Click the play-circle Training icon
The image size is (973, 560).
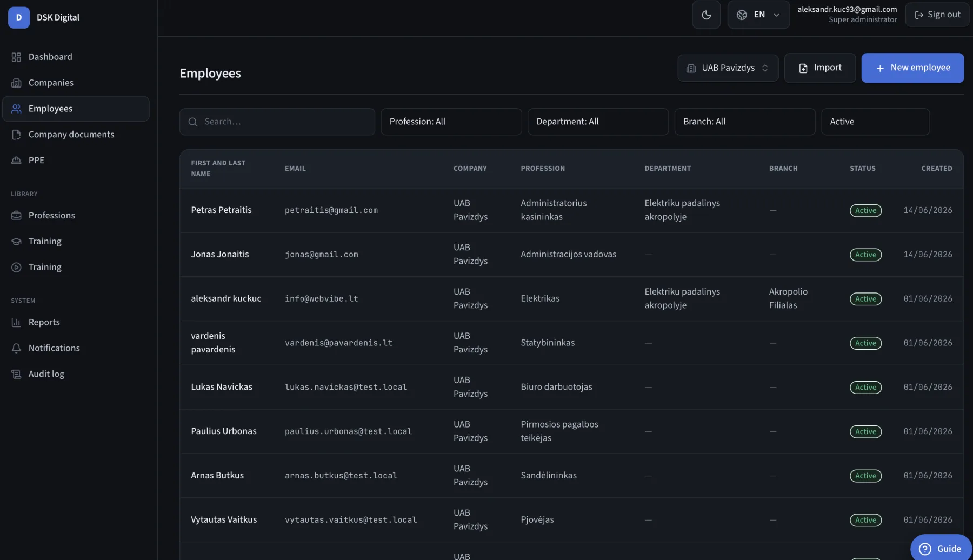(16, 268)
